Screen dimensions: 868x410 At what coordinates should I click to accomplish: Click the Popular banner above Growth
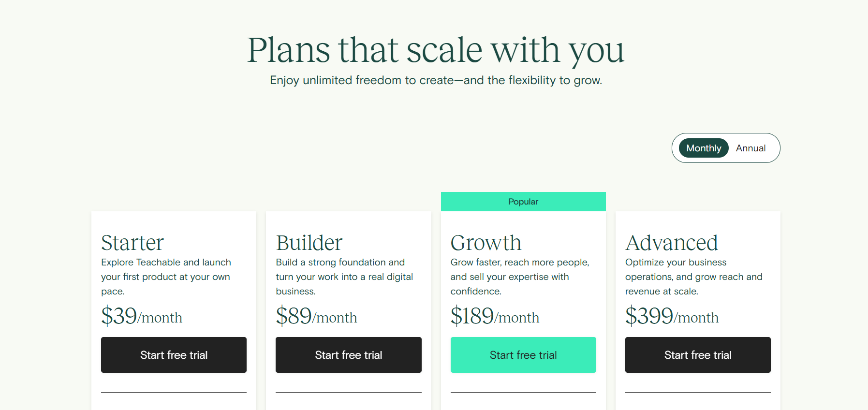point(523,202)
